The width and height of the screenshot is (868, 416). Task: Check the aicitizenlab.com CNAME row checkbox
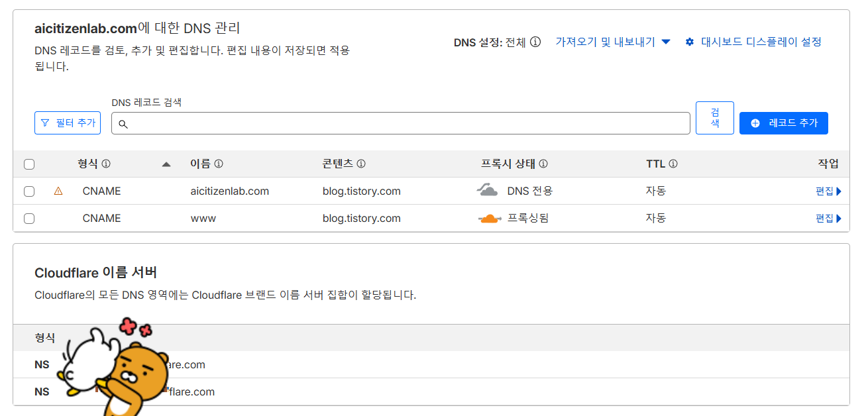[29, 191]
